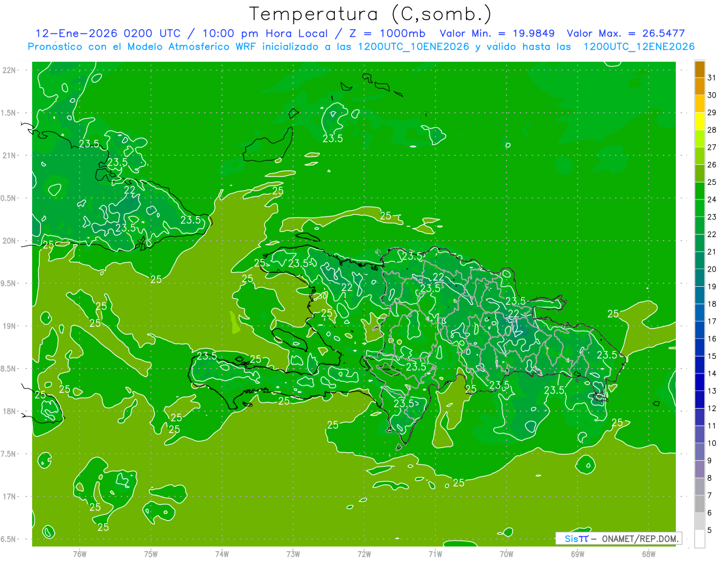Viewport: 728px width, 562px height.
Task: Click the gray legend swatch between 6 and 7
Action: [x=699, y=504]
